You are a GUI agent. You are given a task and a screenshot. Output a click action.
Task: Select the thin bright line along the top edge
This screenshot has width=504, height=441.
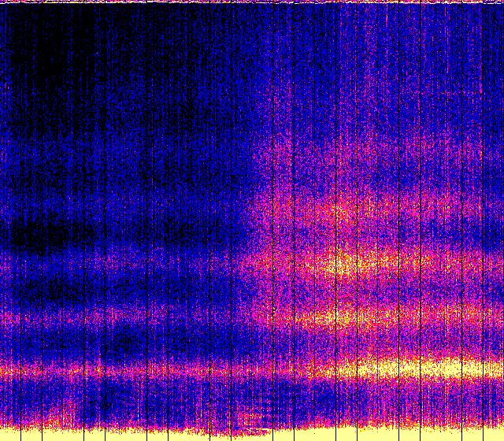[x=252, y=2]
